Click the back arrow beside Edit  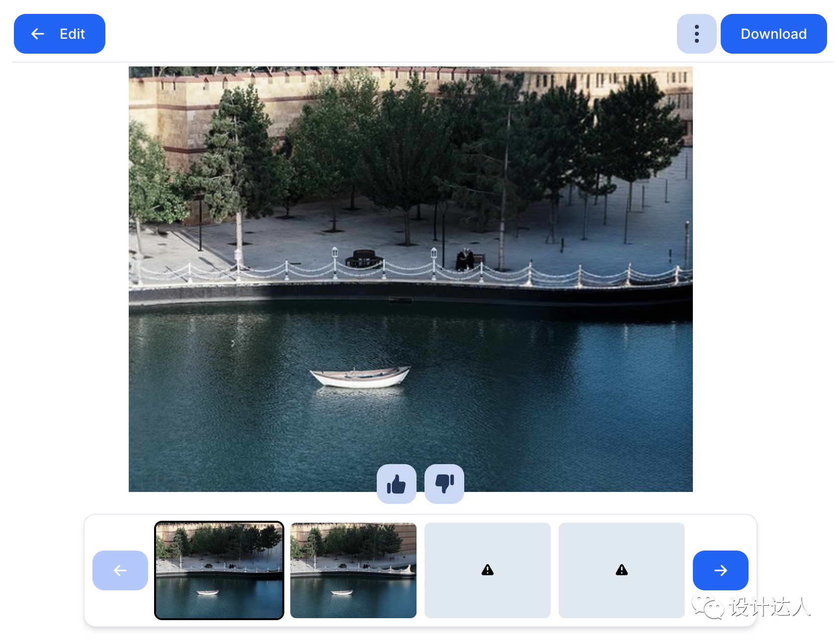coord(38,34)
